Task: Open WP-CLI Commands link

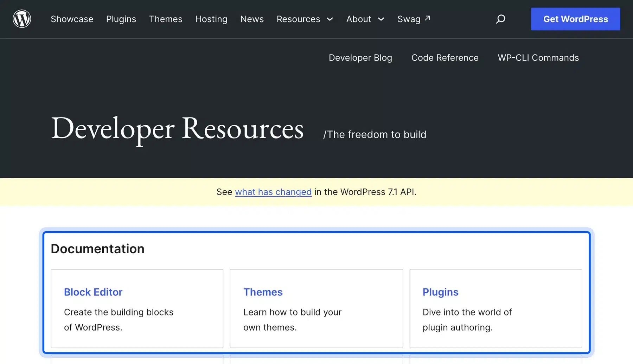Action: point(538,58)
